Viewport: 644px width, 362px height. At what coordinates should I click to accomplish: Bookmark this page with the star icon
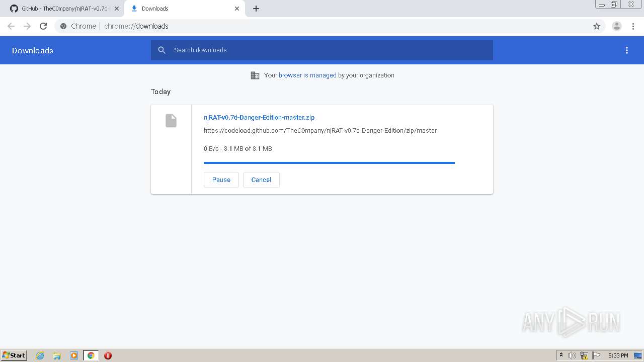point(597,26)
